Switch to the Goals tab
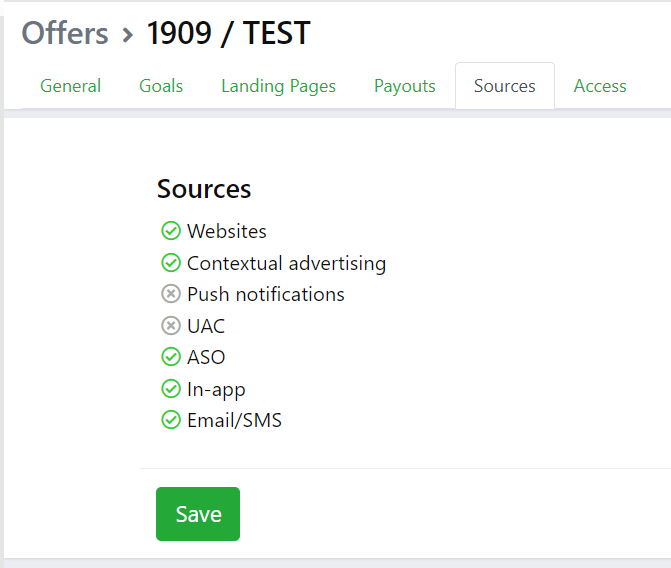Screen dimensions: 671x568 tap(161, 86)
